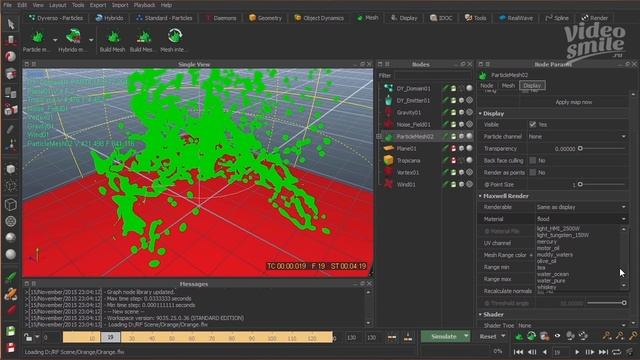Click the Hybrido mesh toolbar icon
Viewport: 640px width, 360px height.
(73, 36)
